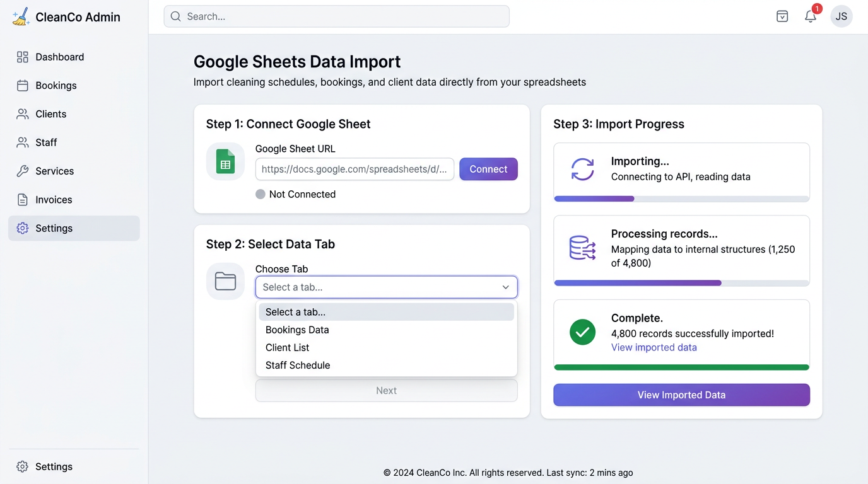Viewport: 868px width, 484px height.
Task: Open the inbox tray icon near notifications
Action: pos(782,16)
